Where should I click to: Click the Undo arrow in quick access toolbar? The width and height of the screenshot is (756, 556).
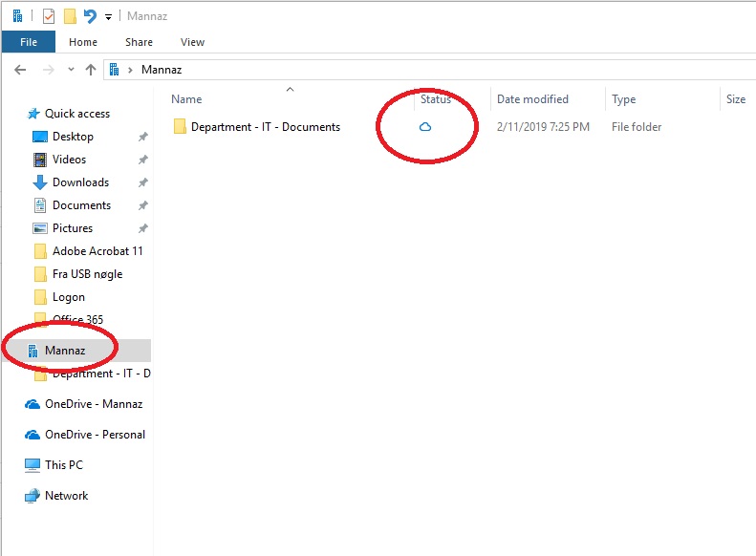click(x=90, y=16)
